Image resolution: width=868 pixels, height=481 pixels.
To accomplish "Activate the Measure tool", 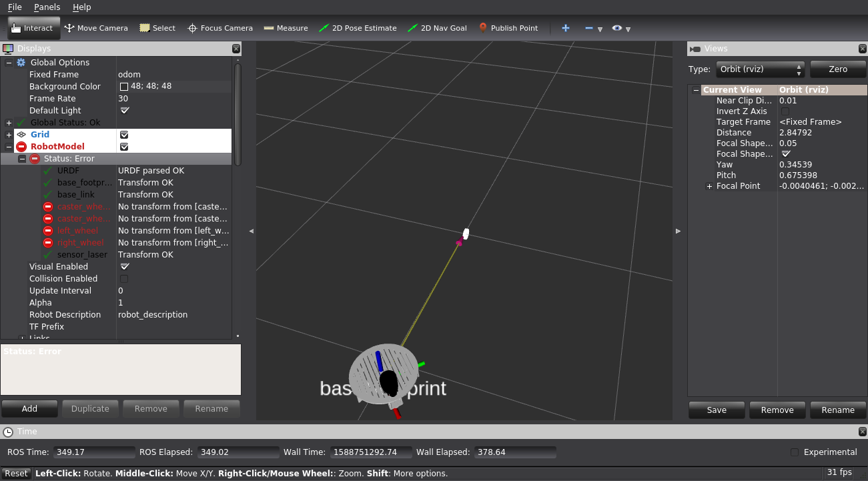I will click(x=286, y=28).
